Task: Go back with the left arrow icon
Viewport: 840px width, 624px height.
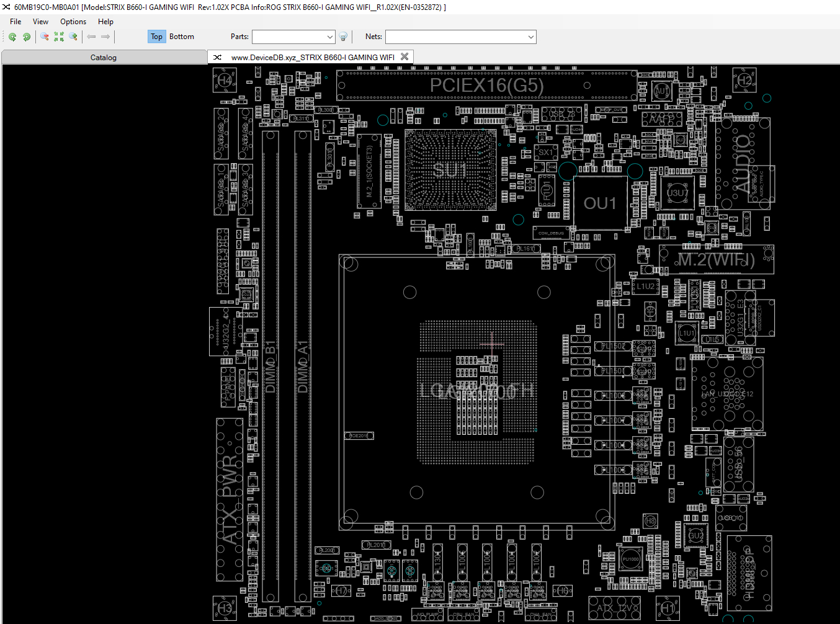Action: (91, 37)
